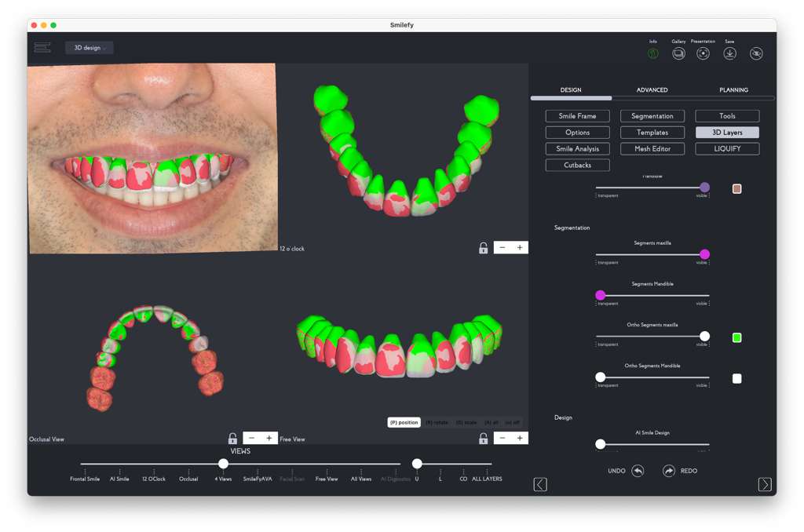Toggle the lock icon in 12 o clock view
This screenshot has height=532, width=804.
click(484, 248)
